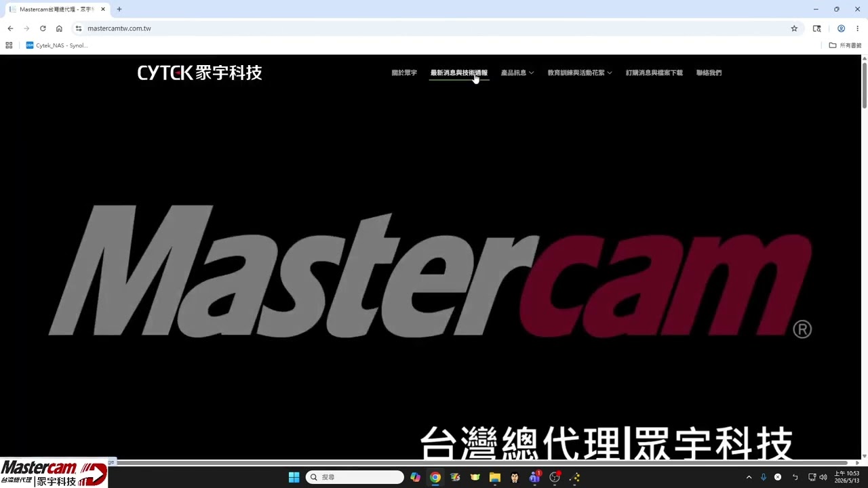Expand the 產品訊息 dropdown menu
This screenshot has height=488, width=868.
[x=517, y=73]
